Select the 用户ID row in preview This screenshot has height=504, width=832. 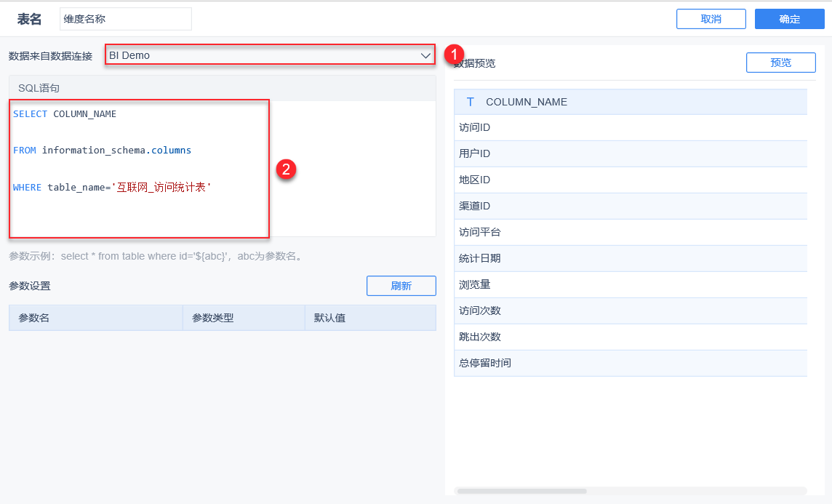point(631,154)
